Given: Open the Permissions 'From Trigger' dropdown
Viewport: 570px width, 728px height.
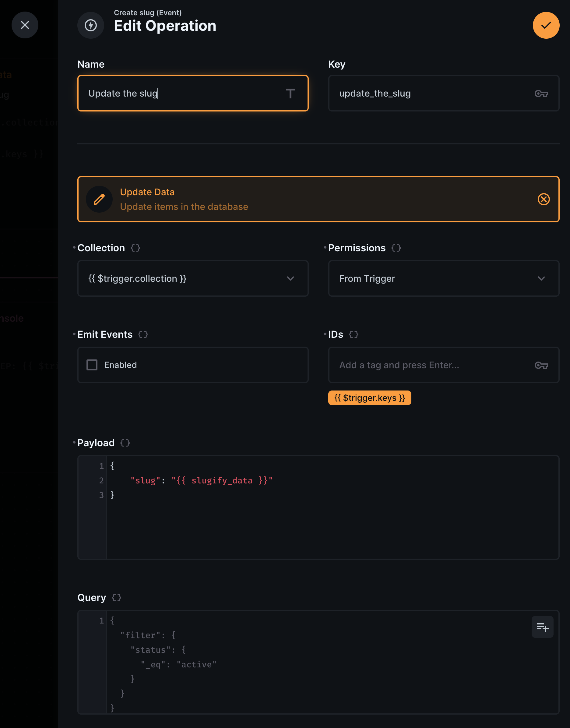Looking at the screenshot, I should point(444,278).
